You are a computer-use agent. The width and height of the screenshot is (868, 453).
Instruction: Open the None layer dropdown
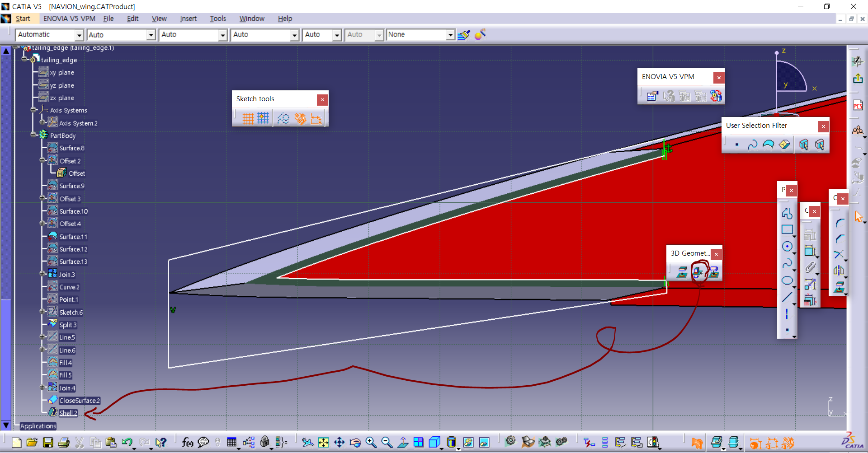click(x=450, y=35)
